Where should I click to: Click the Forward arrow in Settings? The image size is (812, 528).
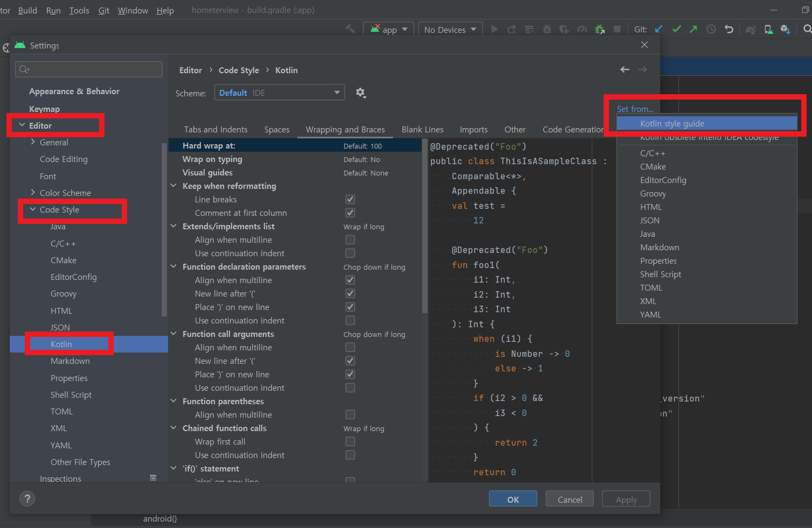[642, 69]
